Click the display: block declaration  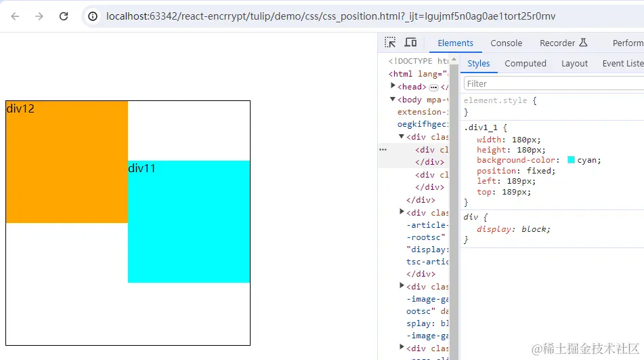pyautogui.click(x=513, y=229)
